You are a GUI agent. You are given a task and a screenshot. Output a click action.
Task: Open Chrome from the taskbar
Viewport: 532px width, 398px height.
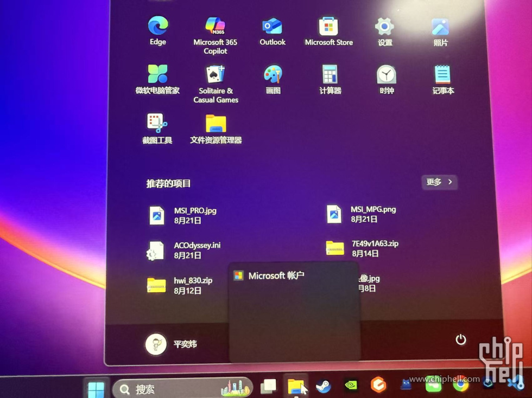coord(460,384)
